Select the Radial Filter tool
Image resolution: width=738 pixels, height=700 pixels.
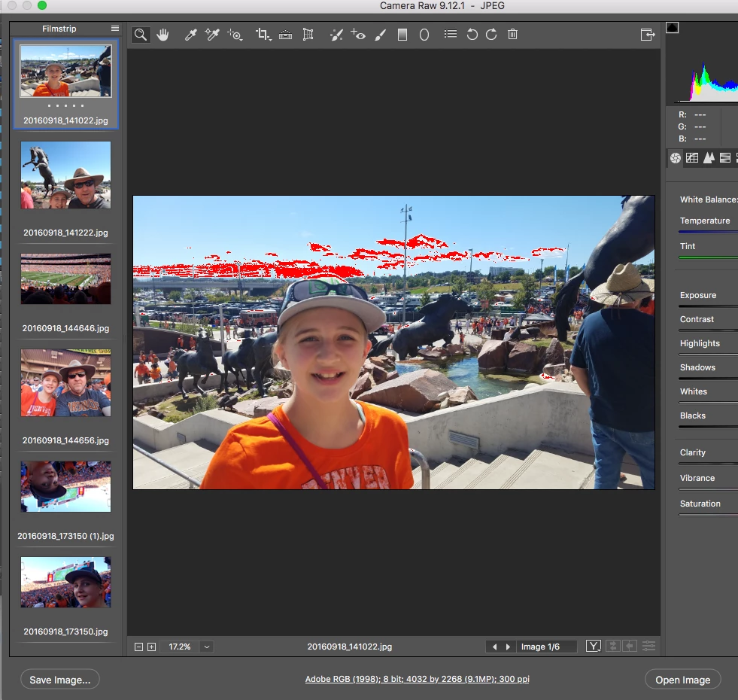click(424, 35)
